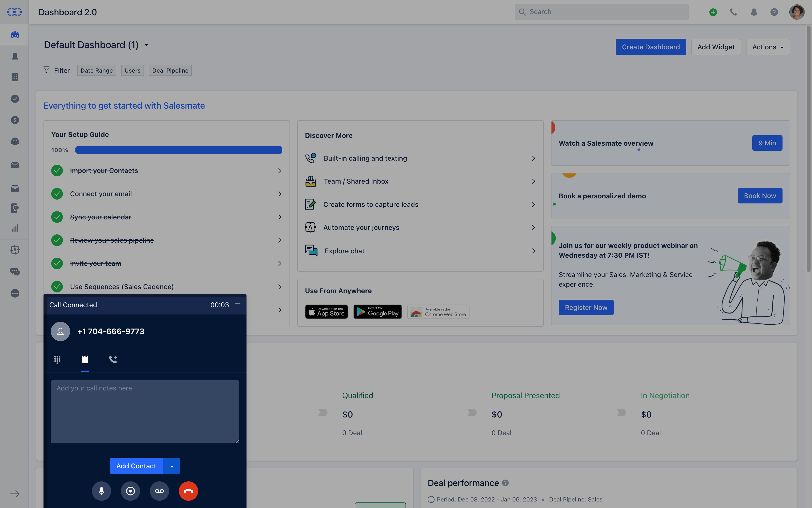Open Explore chat item

[x=420, y=251]
